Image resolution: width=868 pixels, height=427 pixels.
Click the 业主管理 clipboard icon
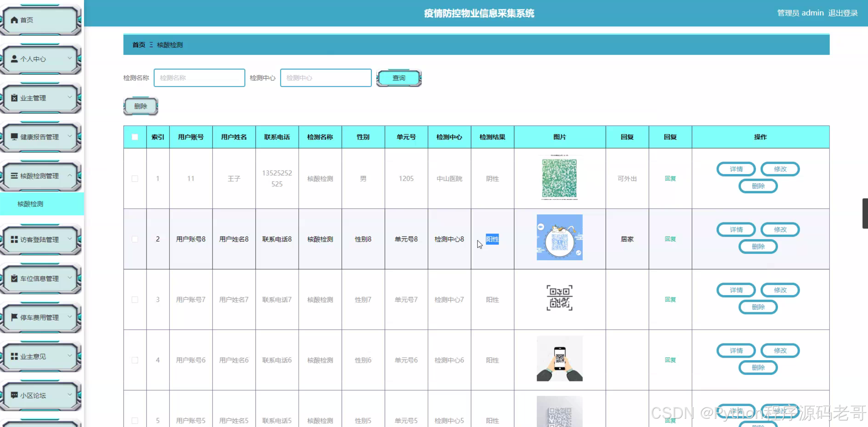pos(14,98)
